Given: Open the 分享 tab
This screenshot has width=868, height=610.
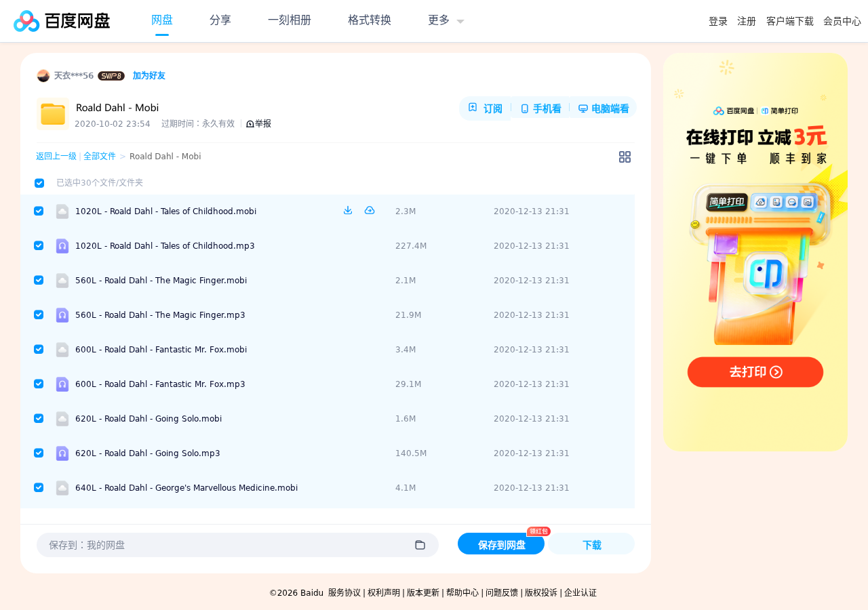Looking at the screenshot, I should [220, 20].
